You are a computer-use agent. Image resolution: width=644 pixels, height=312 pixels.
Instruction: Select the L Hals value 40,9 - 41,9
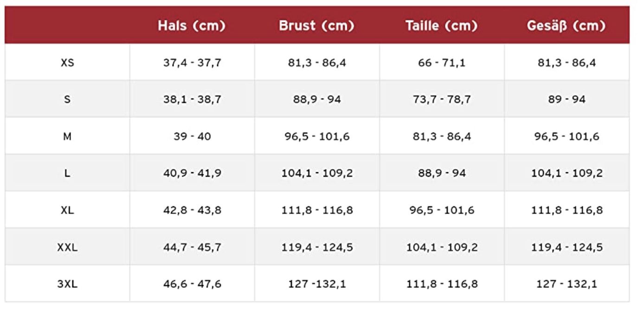(x=192, y=173)
